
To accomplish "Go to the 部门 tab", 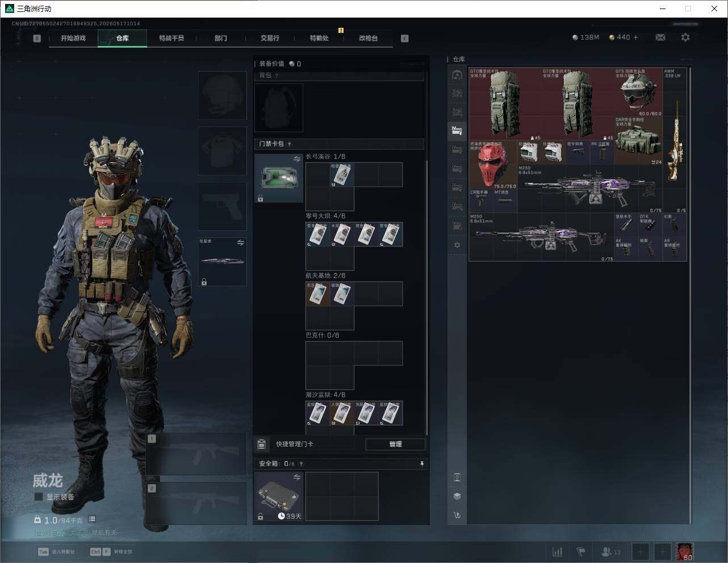I will [x=221, y=38].
